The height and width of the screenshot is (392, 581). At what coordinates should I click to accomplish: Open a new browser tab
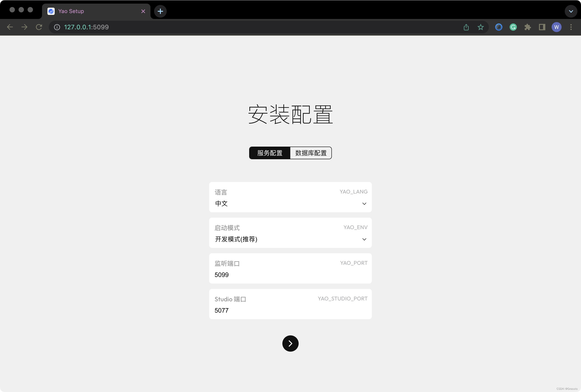pos(160,11)
